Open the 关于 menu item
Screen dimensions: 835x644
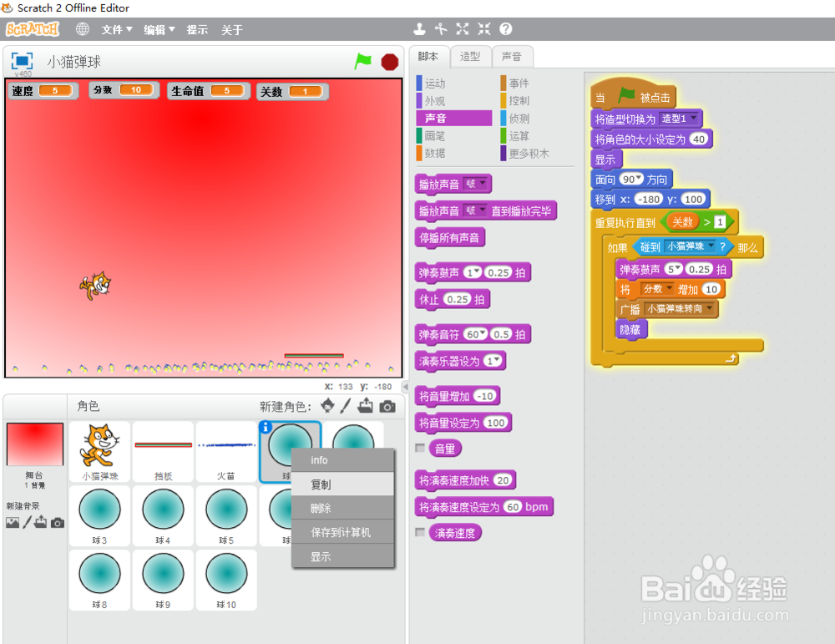tap(232, 30)
